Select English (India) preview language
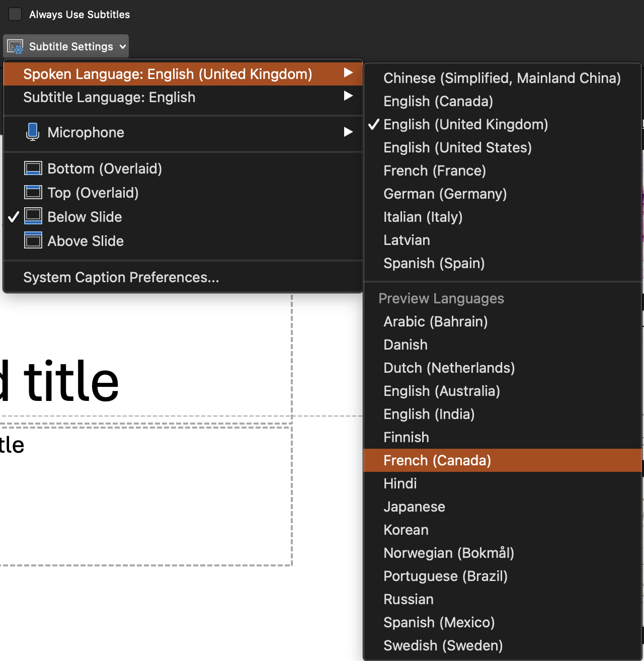This screenshot has width=644, height=661. [503, 414]
